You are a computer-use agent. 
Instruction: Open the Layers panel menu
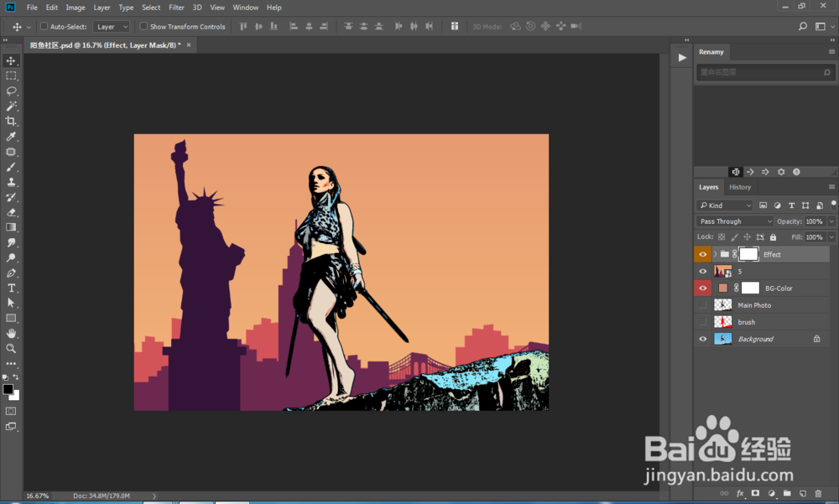point(831,187)
